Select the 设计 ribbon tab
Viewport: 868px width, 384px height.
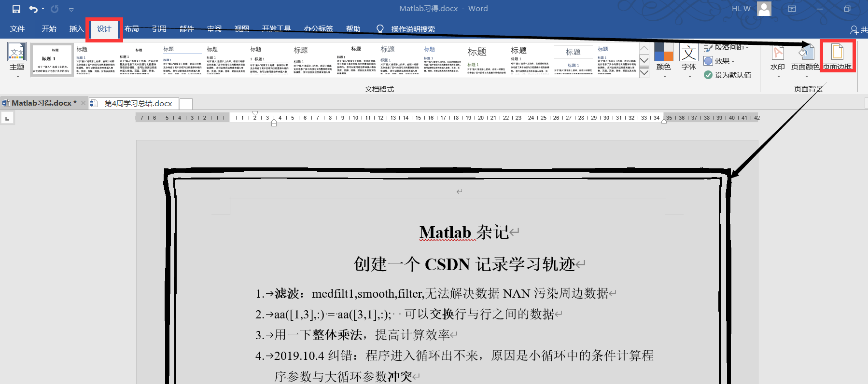point(104,29)
